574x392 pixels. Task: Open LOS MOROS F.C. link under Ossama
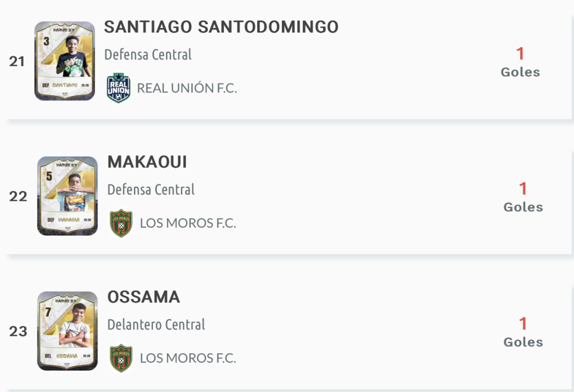188,358
